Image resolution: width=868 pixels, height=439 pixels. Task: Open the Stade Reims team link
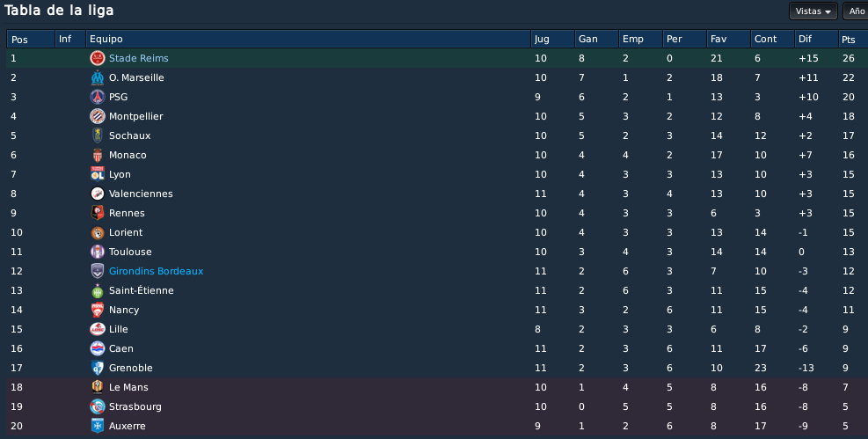(x=138, y=58)
